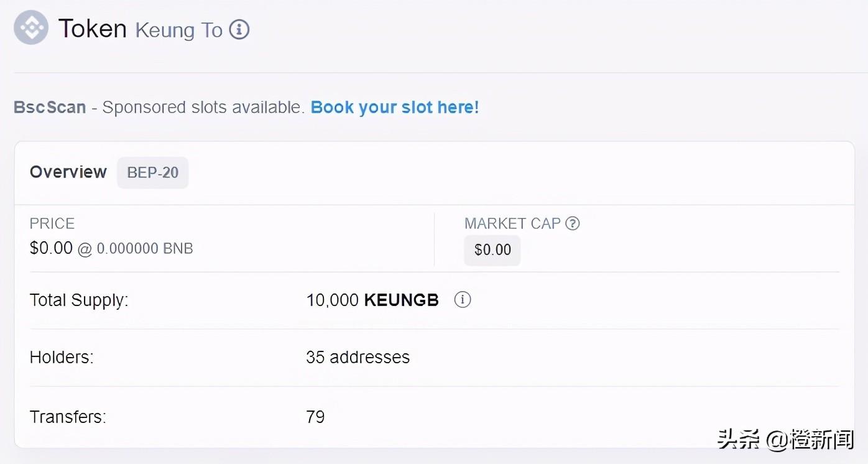Viewport: 868px width, 464px height.
Task: Click Market Cap question mark icon
Action: (573, 223)
